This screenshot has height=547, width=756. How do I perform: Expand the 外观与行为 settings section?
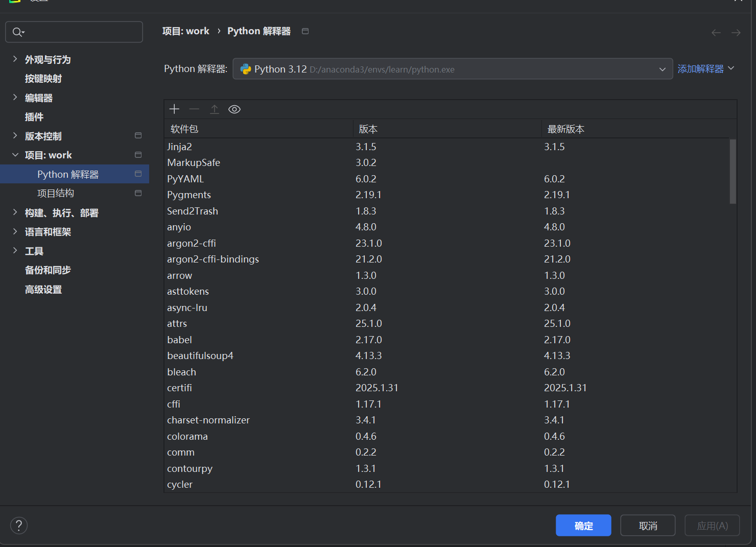[15, 59]
